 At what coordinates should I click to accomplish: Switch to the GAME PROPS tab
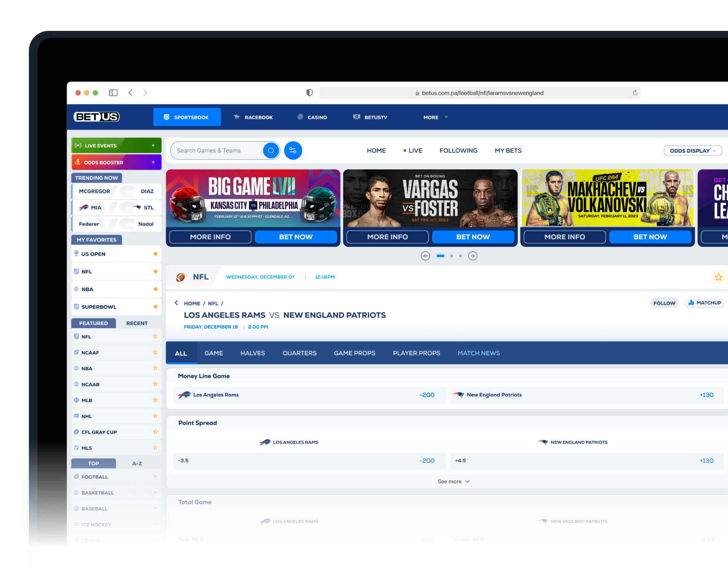[355, 353]
